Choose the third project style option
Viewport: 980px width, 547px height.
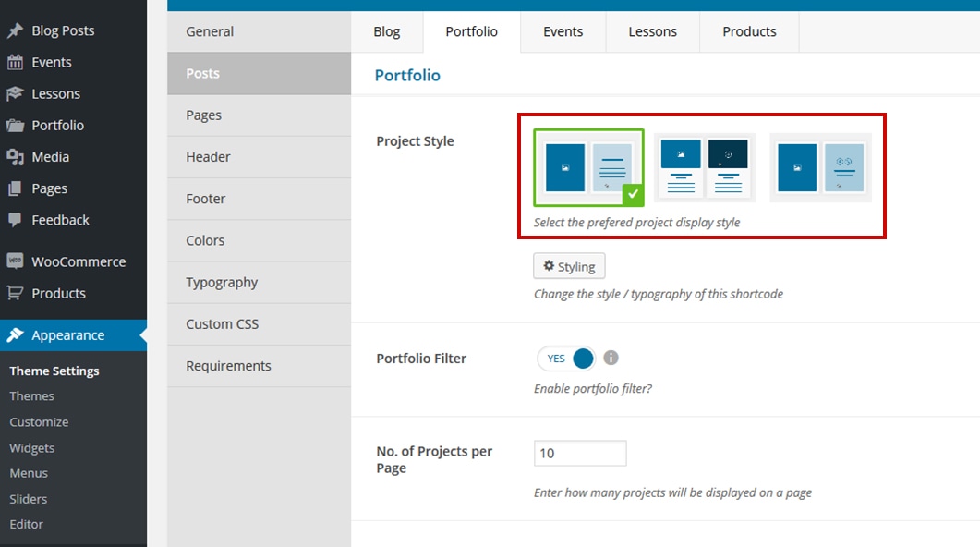[x=820, y=167]
